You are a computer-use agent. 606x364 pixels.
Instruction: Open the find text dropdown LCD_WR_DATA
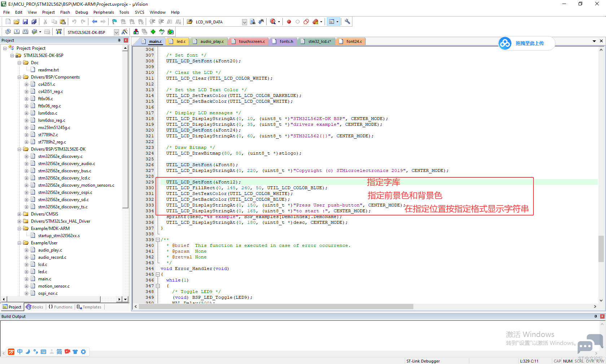point(244,22)
